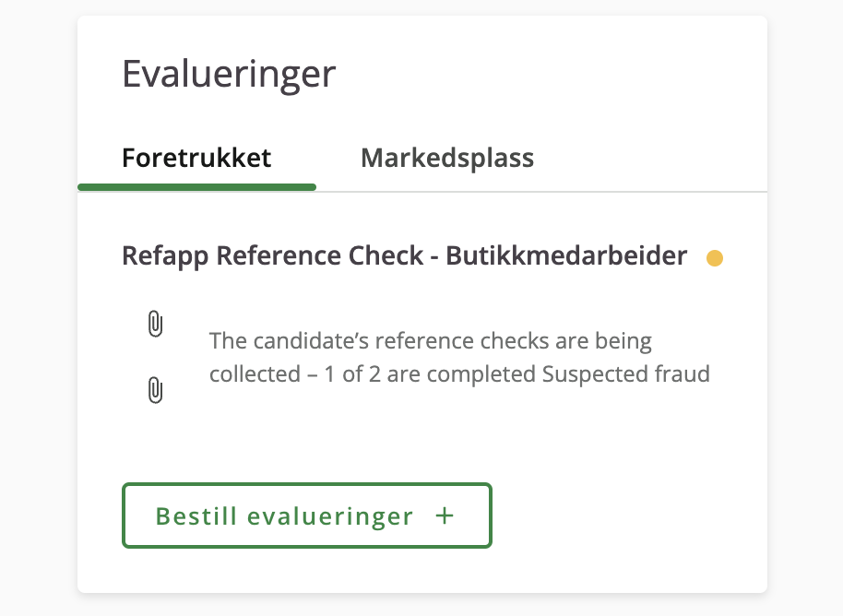Click the plus icon in Bestill evalueringer

tap(445, 516)
